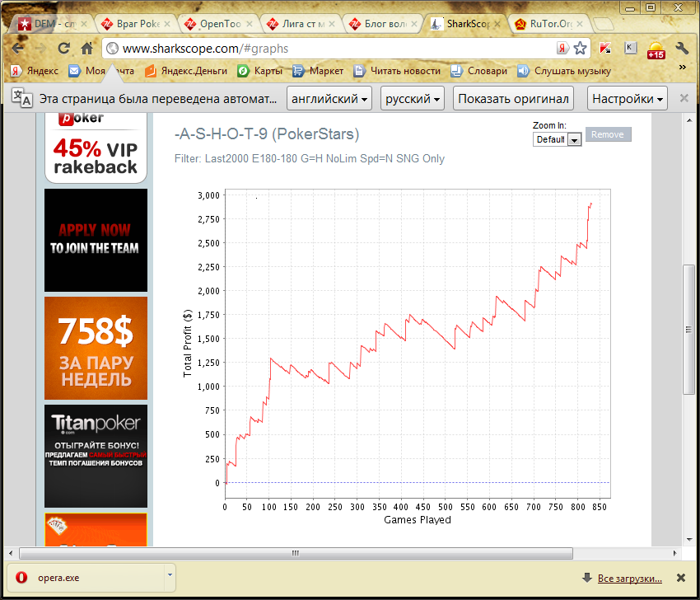The width and height of the screenshot is (700, 600).
Task: Close the RuTor.Org tab
Action: [580, 24]
